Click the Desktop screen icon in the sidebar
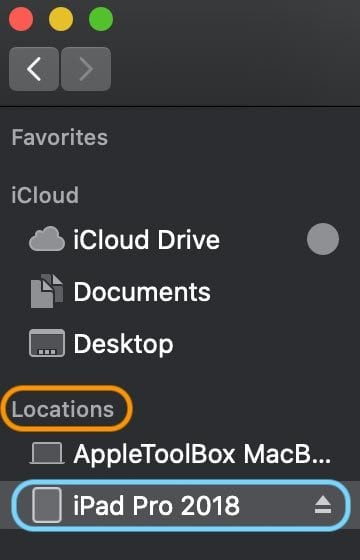The image size is (360, 560). pyautogui.click(x=47, y=343)
